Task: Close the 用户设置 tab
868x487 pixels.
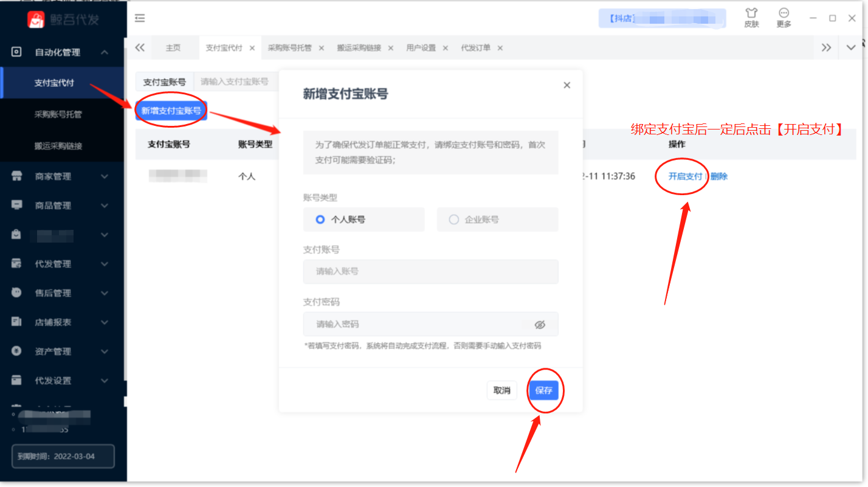Action: [x=446, y=48]
